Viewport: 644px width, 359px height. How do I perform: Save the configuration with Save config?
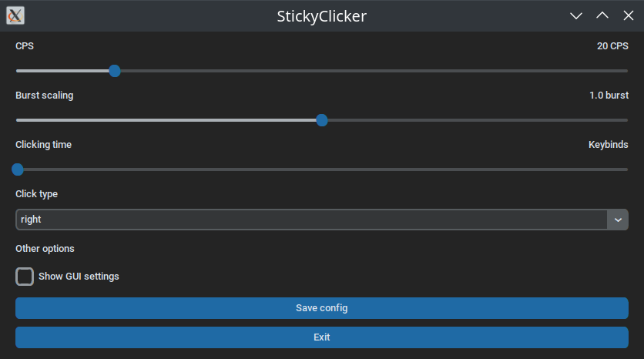322,308
